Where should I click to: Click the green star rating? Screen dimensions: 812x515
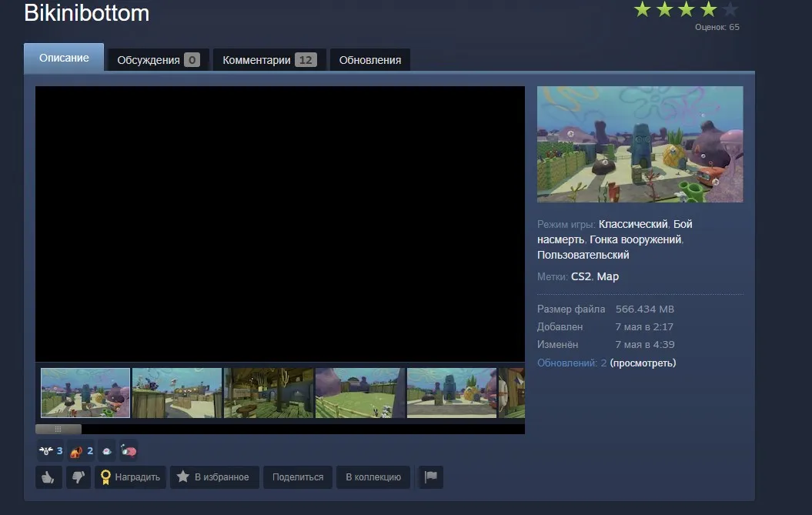point(687,9)
